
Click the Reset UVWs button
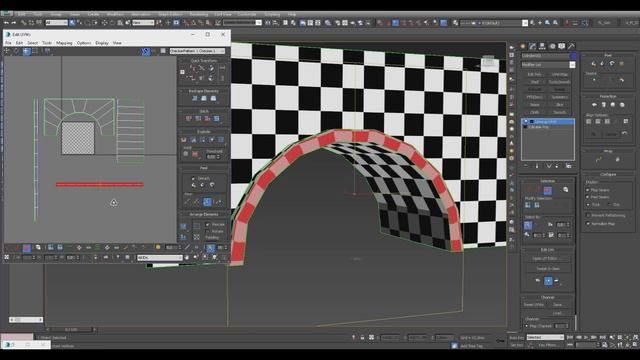click(x=533, y=305)
